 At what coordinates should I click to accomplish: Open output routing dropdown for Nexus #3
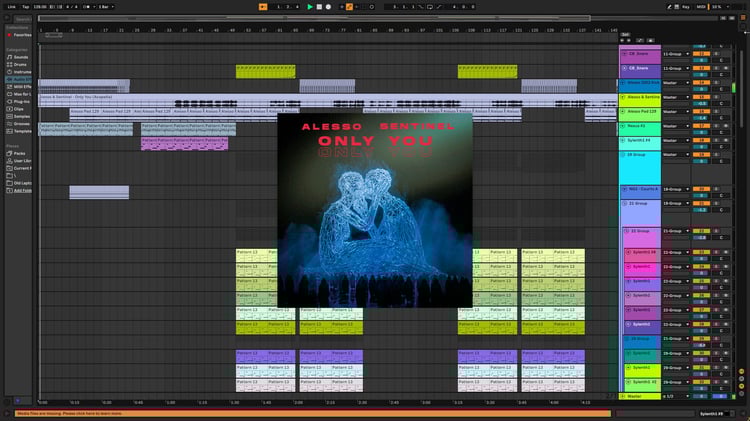(676, 126)
